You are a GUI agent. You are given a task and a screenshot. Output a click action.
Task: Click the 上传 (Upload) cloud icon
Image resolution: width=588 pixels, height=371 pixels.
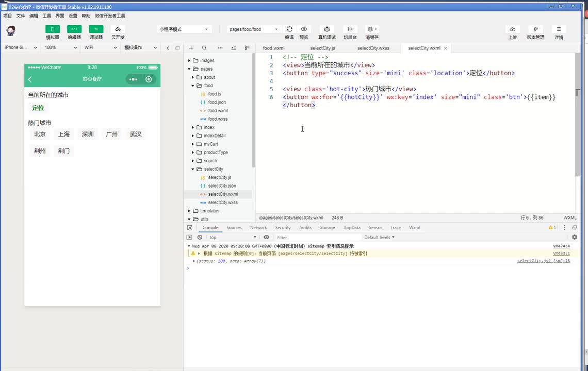tap(512, 29)
